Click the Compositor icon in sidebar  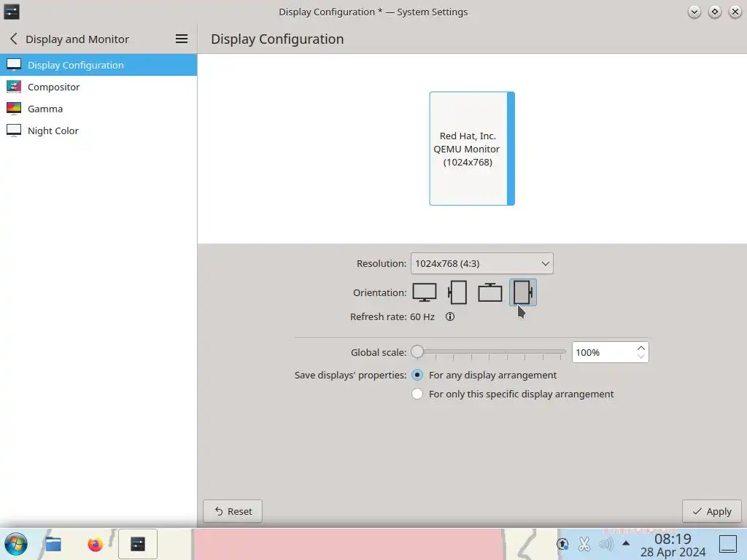click(14, 87)
